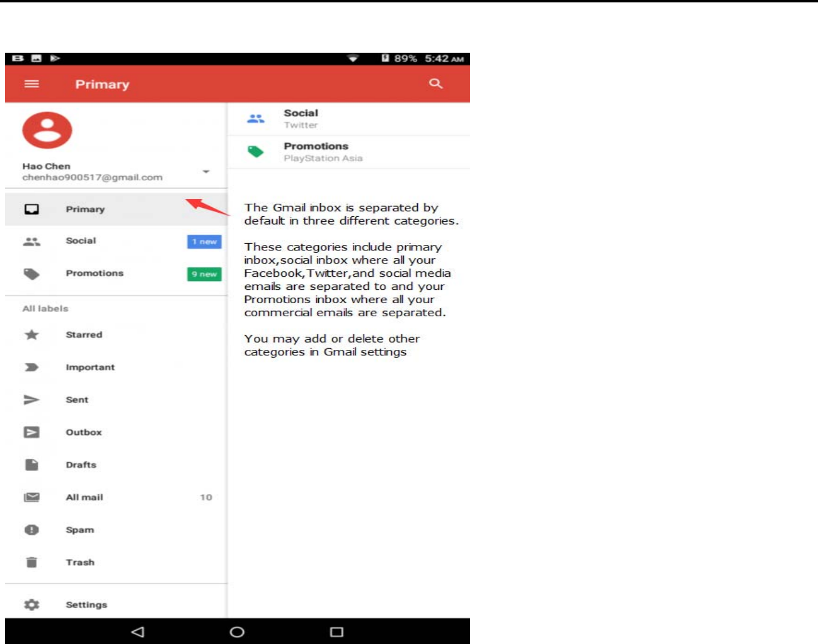The height and width of the screenshot is (644, 818).
Task: Tap the Starred star icon
Action: click(x=32, y=335)
